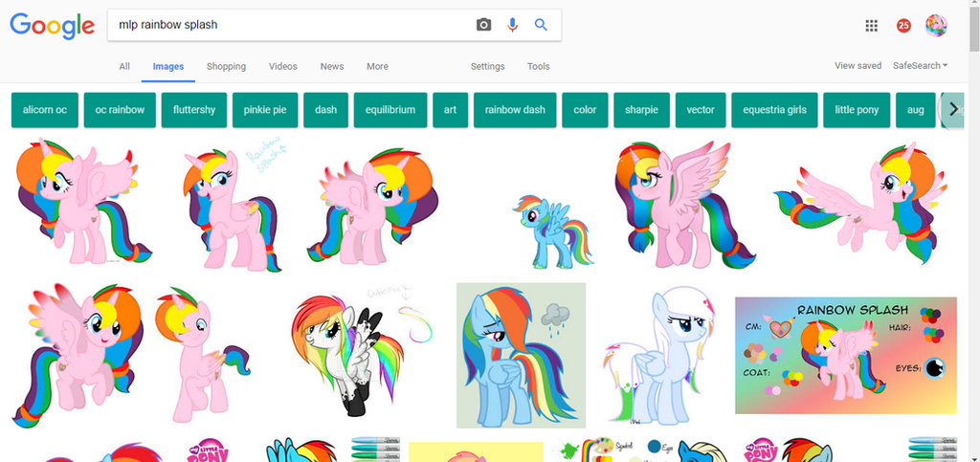This screenshot has width=980, height=462.
Task: Choose the 'dash' chip
Action: (325, 110)
